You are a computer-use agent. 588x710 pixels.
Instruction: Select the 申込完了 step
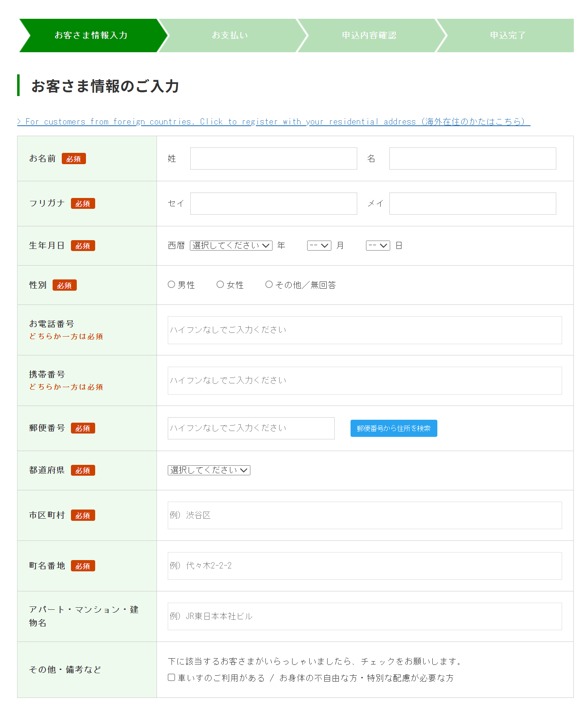(507, 35)
